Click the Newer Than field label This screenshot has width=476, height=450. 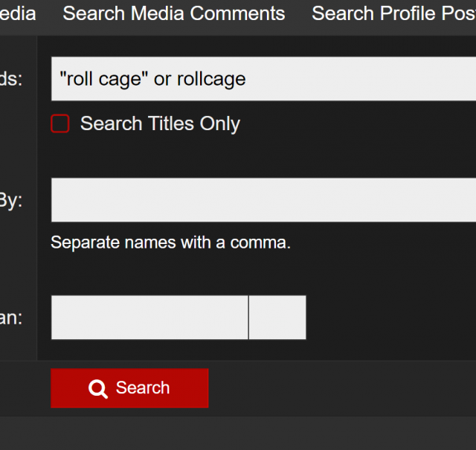click(x=11, y=318)
